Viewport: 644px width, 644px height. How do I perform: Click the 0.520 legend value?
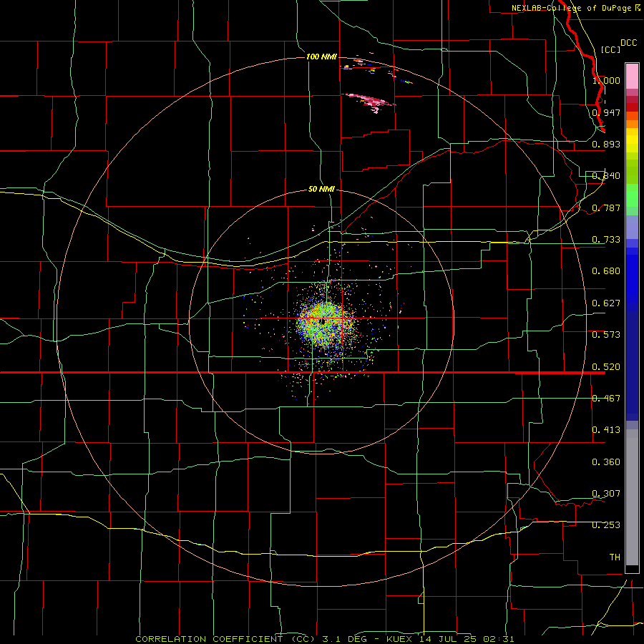pyautogui.click(x=606, y=367)
